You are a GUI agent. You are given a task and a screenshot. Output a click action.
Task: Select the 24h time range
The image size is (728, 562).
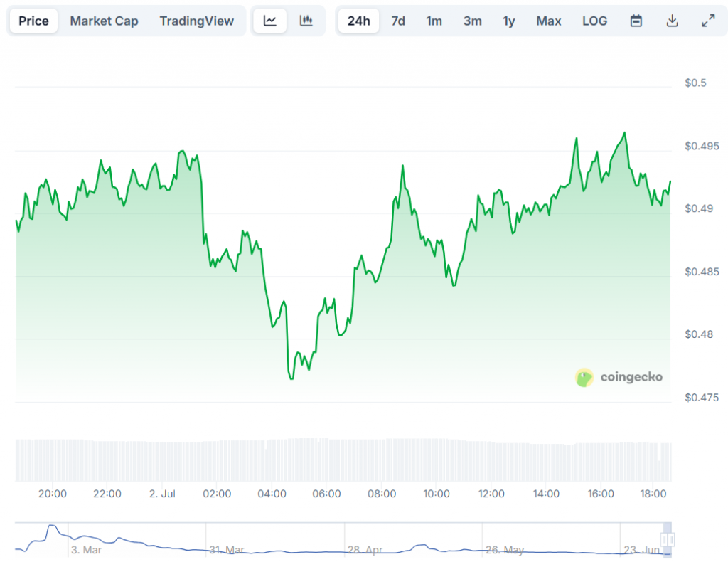tap(358, 21)
